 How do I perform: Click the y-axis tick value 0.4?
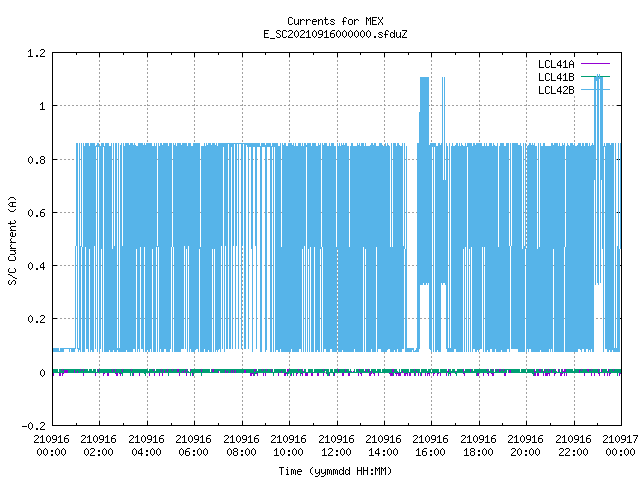(x=36, y=266)
